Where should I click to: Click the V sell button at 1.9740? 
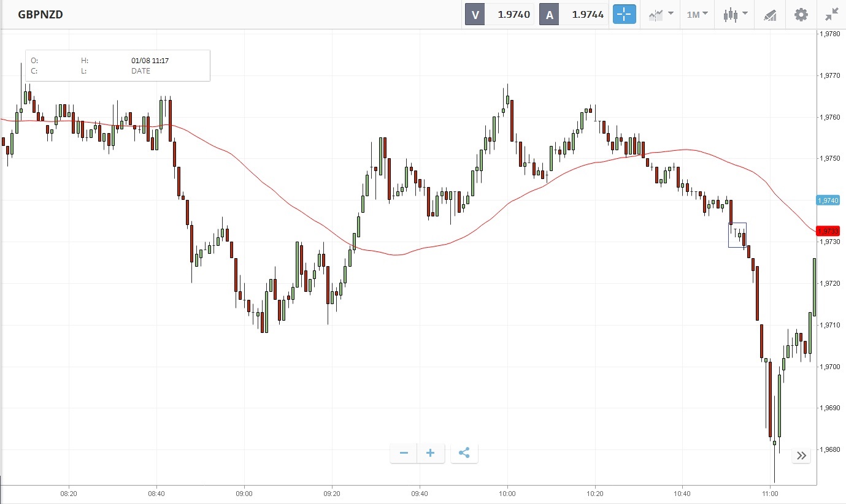[x=499, y=15]
